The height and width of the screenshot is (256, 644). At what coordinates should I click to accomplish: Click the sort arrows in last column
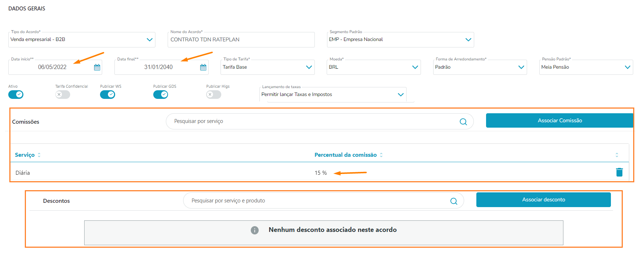(617, 155)
